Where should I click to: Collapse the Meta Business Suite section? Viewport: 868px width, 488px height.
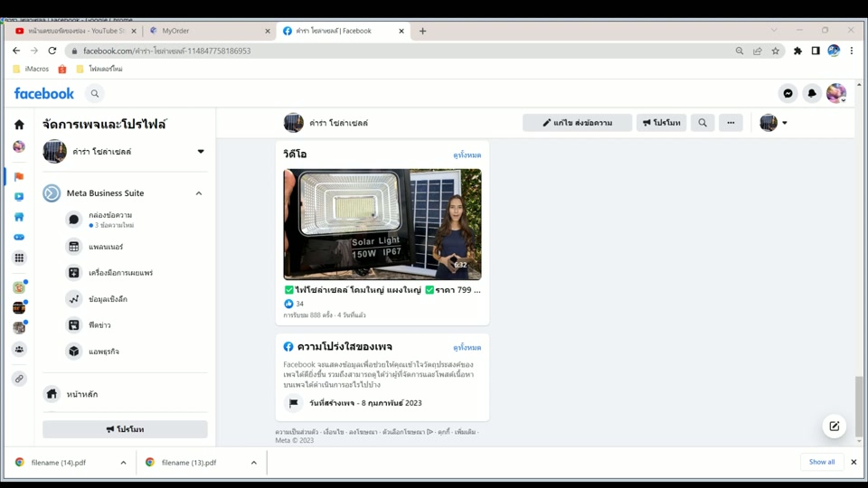tap(199, 193)
